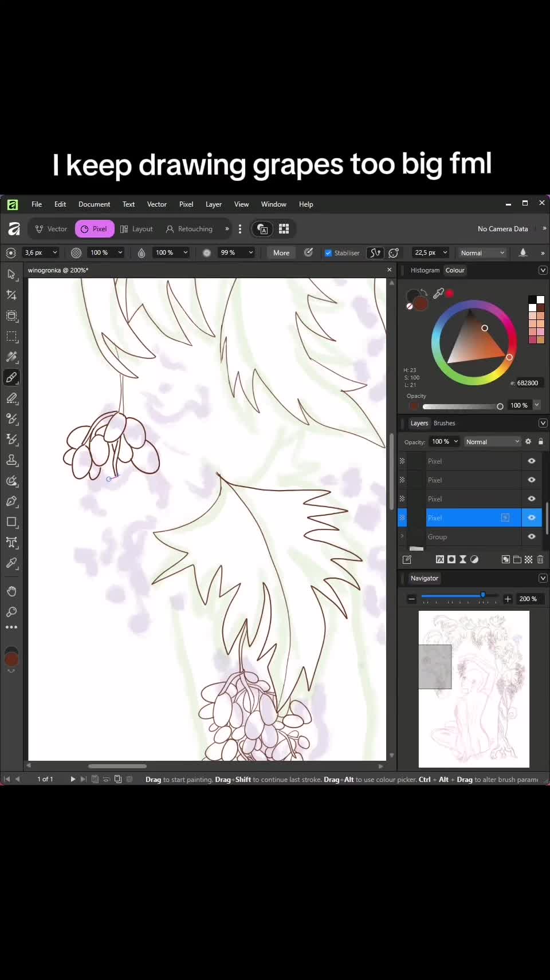Add a new group folder icon
The height and width of the screenshot is (980, 550).
click(517, 559)
